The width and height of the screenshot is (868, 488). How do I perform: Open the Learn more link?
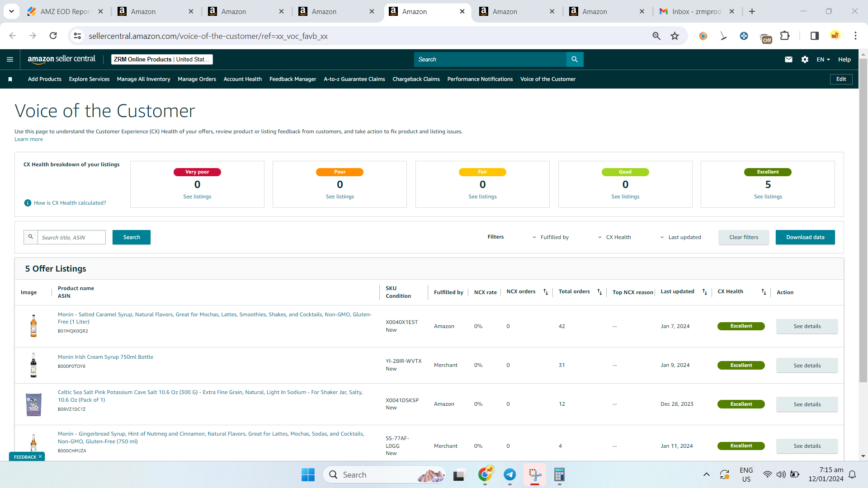point(28,139)
